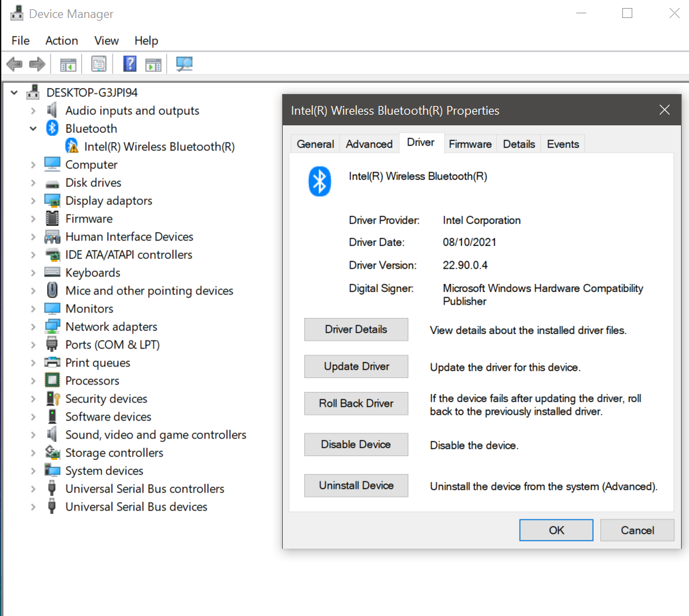
Task: Click the Uninstall Device button
Action: [x=356, y=485]
